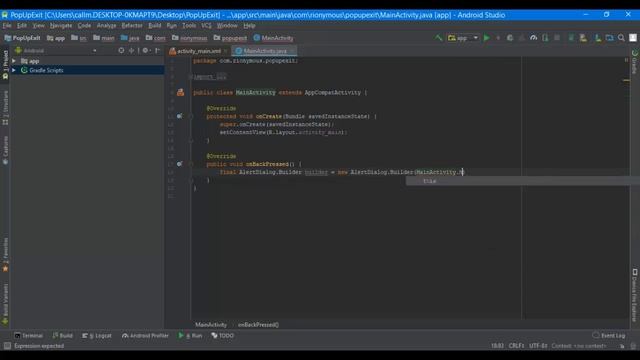Click the Search Everywhere magnifier icon
The width and height of the screenshot is (640, 360).
pyautogui.click(x=621, y=38)
